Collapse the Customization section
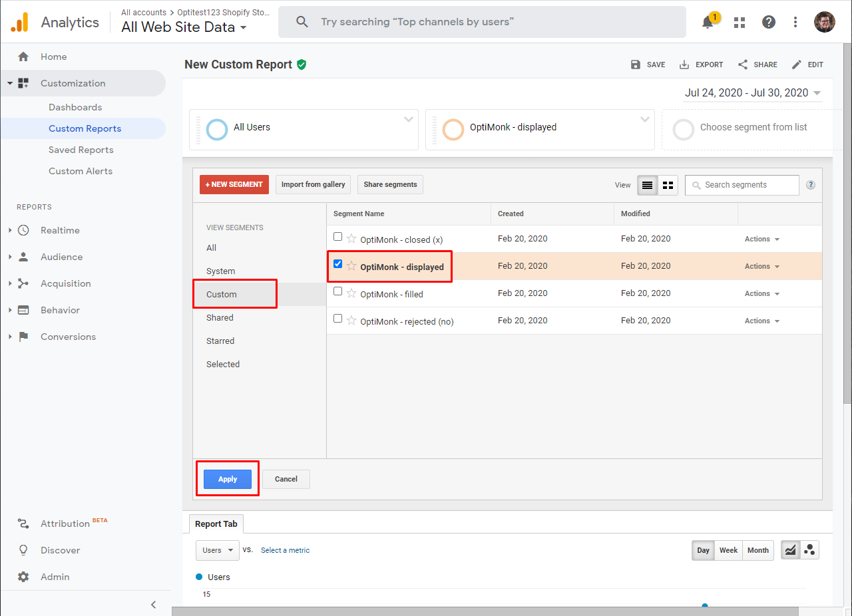Viewport: 852px width, 616px height. click(x=10, y=83)
